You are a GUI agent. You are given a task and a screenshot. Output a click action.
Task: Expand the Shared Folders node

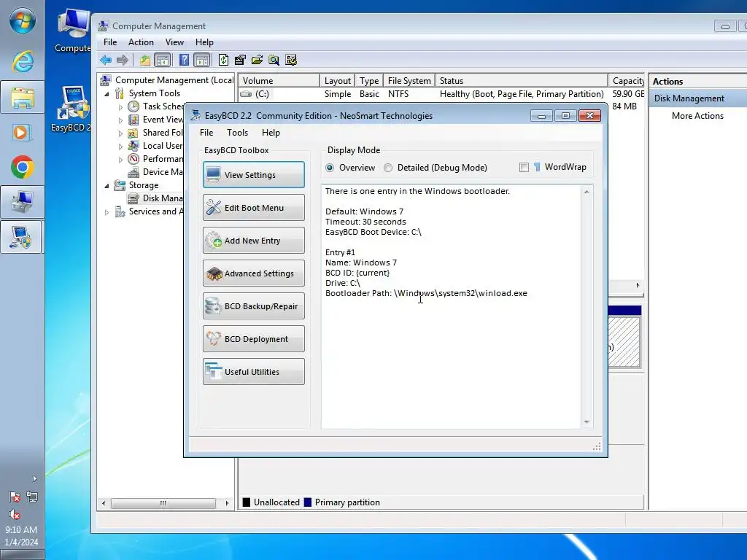120,133
